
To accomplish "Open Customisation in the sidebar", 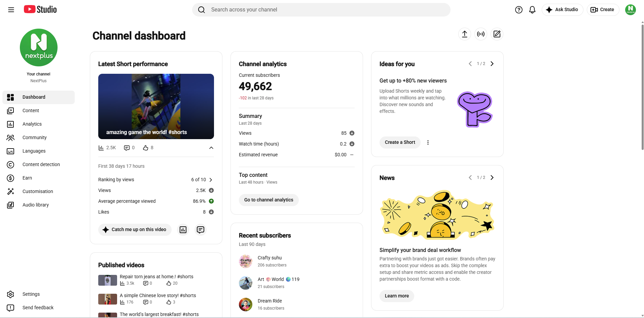I will (x=39, y=192).
